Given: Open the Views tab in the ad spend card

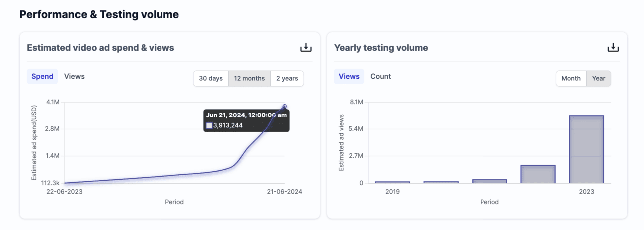Looking at the screenshot, I should point(74,77).
